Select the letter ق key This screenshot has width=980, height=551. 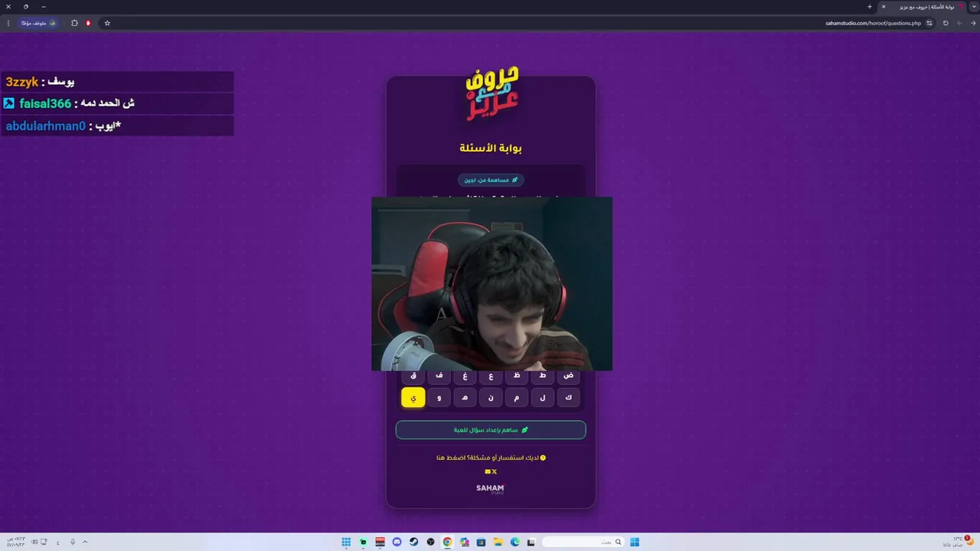[413, 377]
